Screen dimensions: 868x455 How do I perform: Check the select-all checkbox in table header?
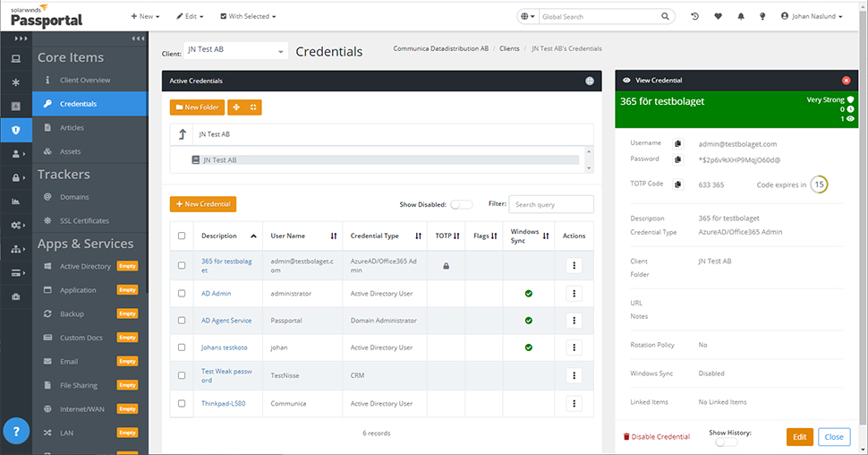182,236
